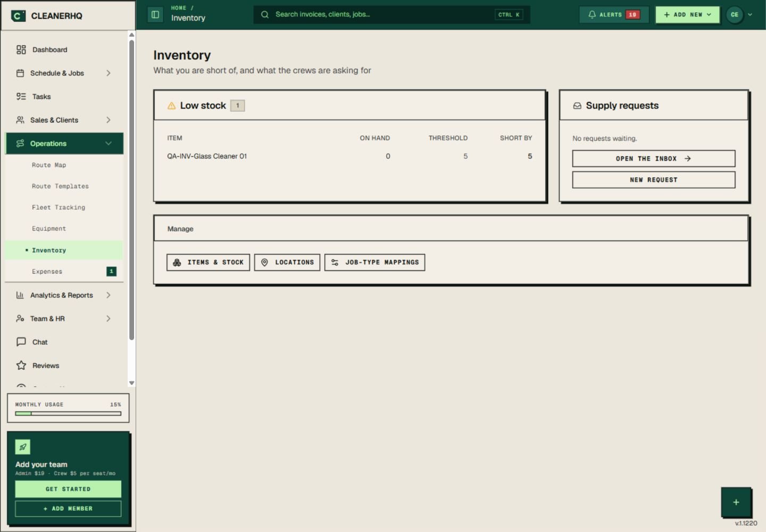
Task: Click Open the Inbox button
Action: (654, 159)
